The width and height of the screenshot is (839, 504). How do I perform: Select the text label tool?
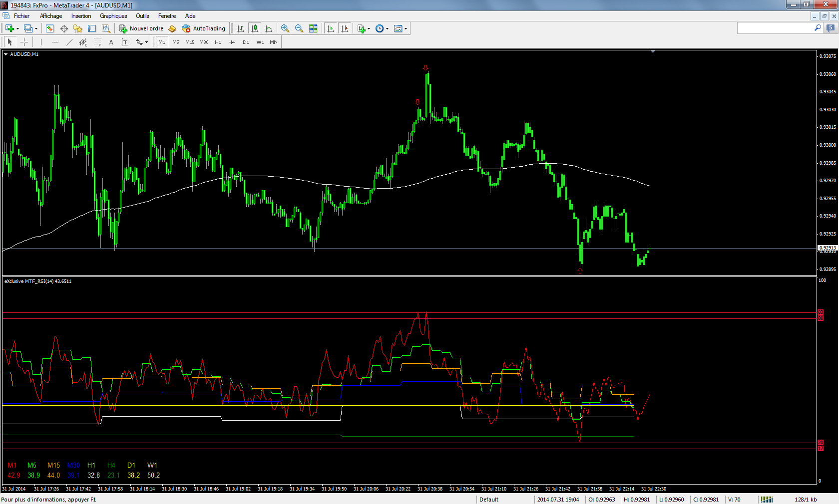click(125, 42)
